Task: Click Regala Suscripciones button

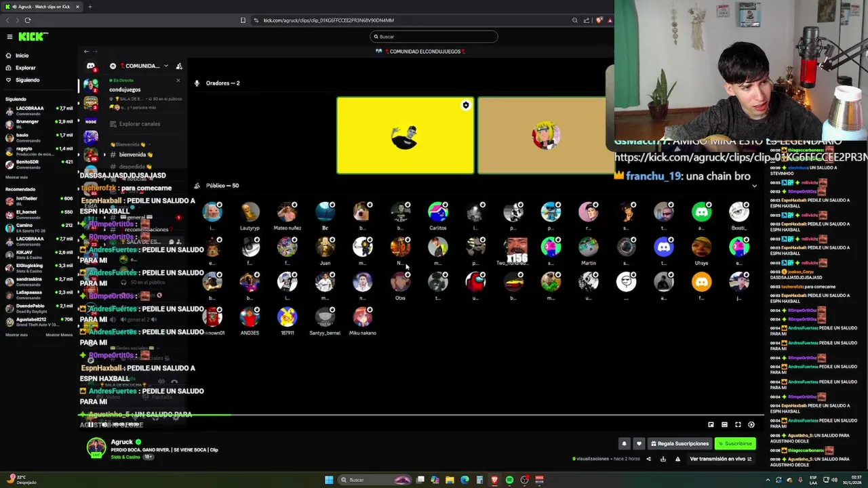Action: tap(679, 444)
